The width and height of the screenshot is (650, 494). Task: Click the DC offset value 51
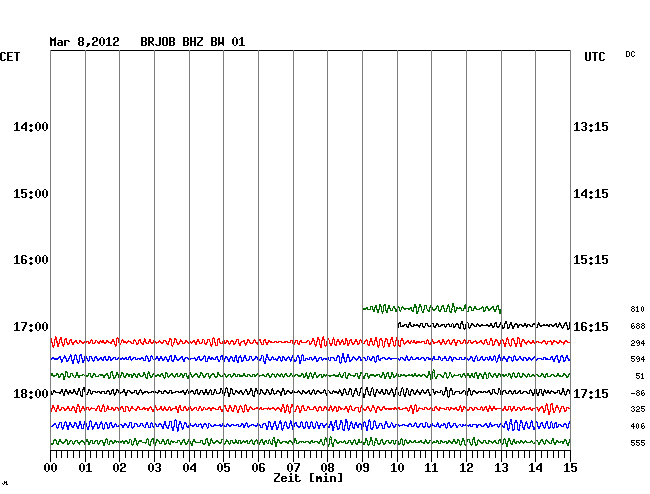(640, 376)
